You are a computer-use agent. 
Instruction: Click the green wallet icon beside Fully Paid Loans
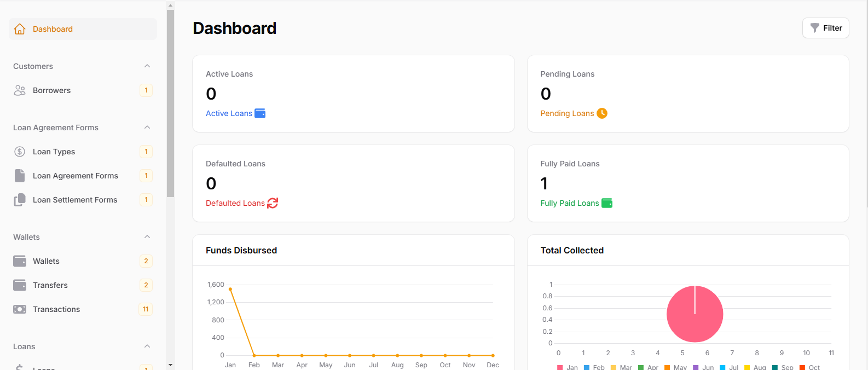607,203
